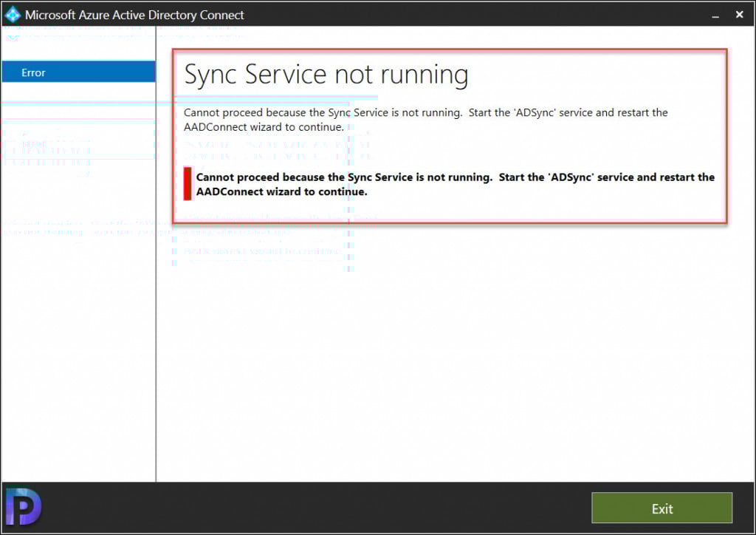
Task: Click the window title 'Microsoft Azure Active Directory Connect'
Action: [134, 15]
